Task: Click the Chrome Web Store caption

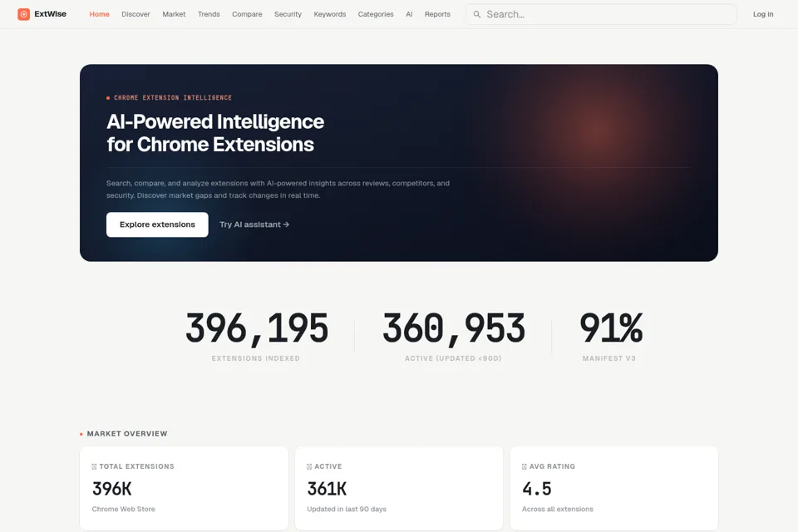Action: [x=124, y=509]
